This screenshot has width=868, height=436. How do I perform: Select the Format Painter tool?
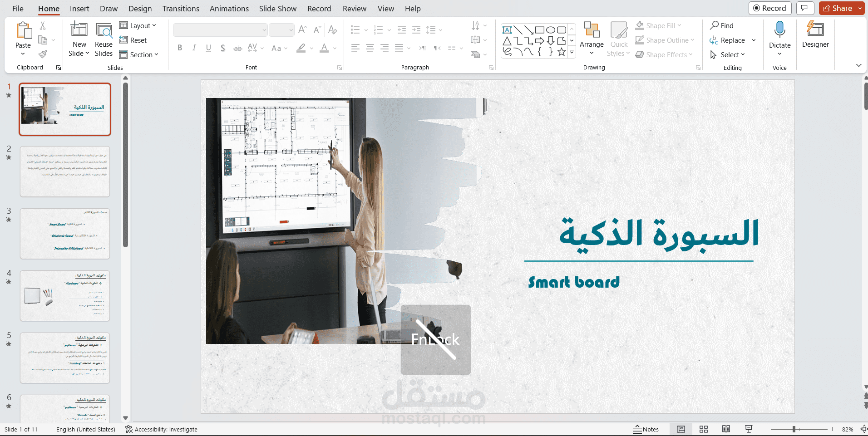click(x=43, y=54)
